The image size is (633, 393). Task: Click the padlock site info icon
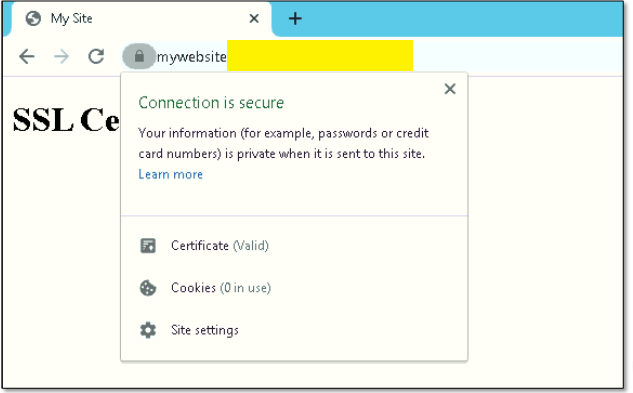139,56
